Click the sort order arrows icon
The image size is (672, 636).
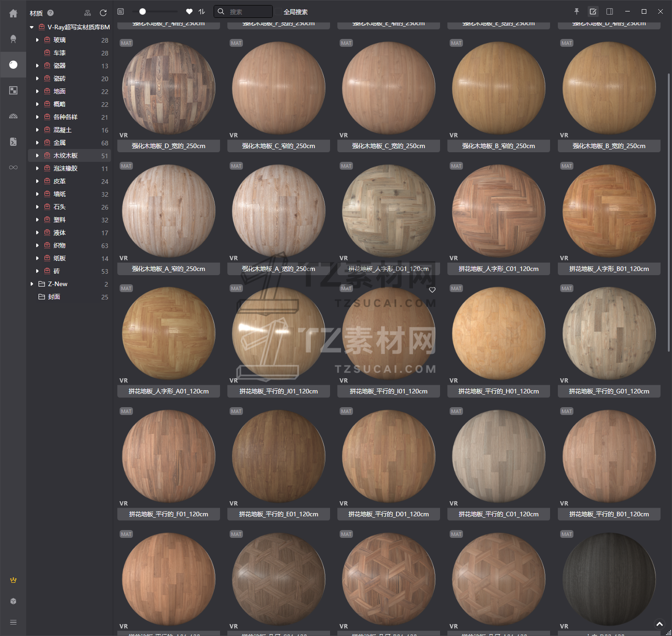click(202, 11)
